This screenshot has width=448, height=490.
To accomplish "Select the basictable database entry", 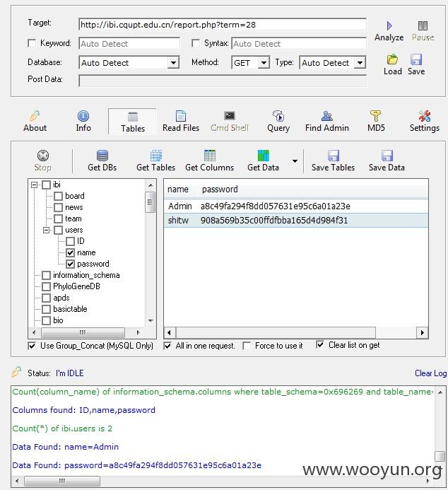I will point(70,309).
